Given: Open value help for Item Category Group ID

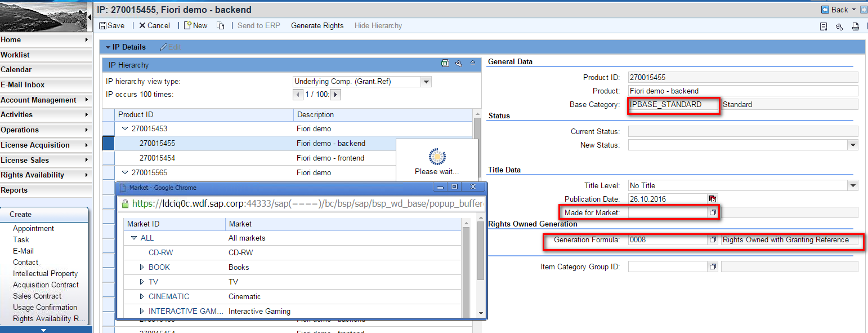Looking at the screenshot, I should tap(713, 267).
